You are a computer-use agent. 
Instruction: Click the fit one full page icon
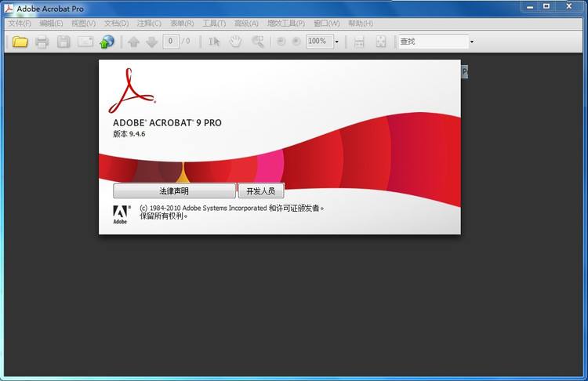pyautogui.click(x=380, y=42)
